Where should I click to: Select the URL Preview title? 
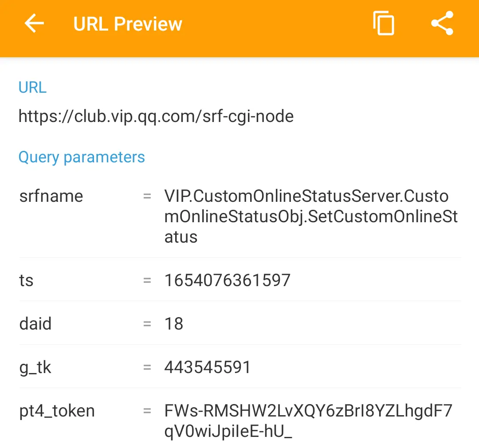click(128, 24)
